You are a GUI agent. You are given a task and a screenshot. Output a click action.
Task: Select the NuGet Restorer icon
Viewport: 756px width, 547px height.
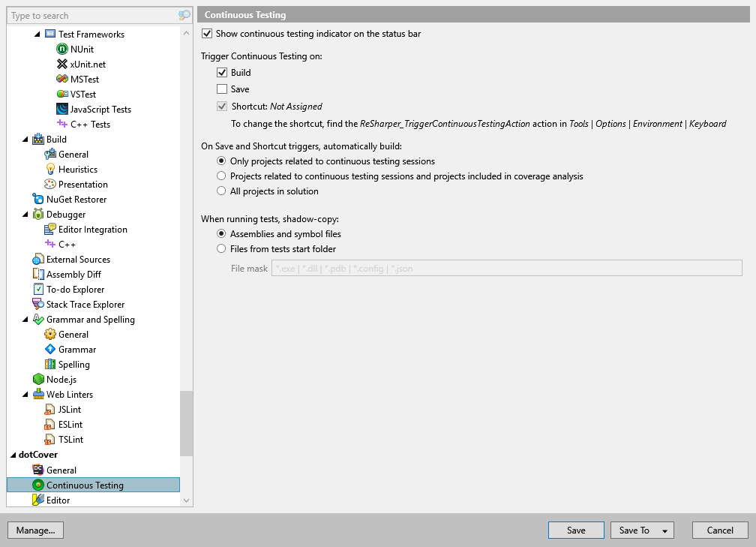pos(38,199)
